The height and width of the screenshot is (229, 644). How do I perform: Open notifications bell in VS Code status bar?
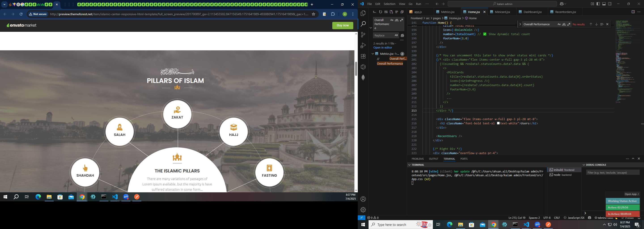639,218
